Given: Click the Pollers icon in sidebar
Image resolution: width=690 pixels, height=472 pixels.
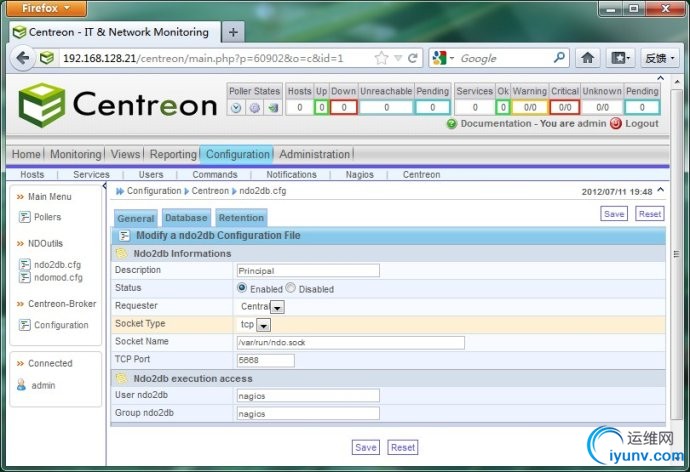Looking at the screenshot, I should pyautogui.click(x=25, y=217).
